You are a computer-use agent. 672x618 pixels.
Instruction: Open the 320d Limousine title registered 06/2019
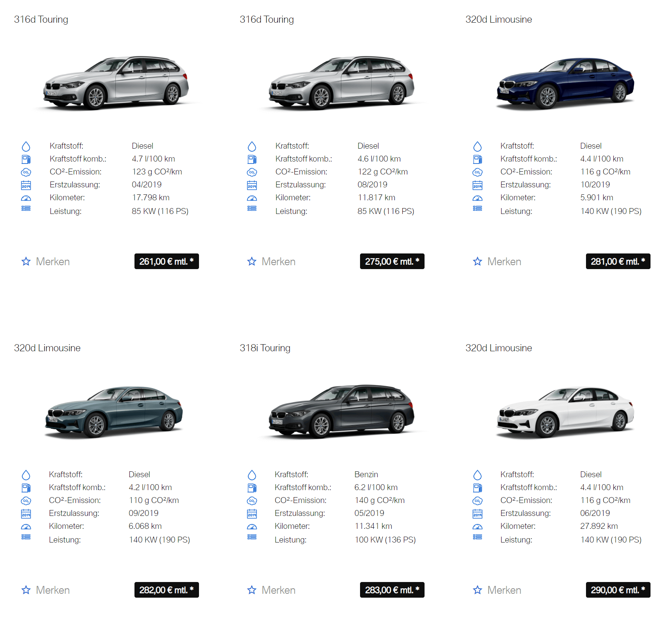[x=498, y=348]
